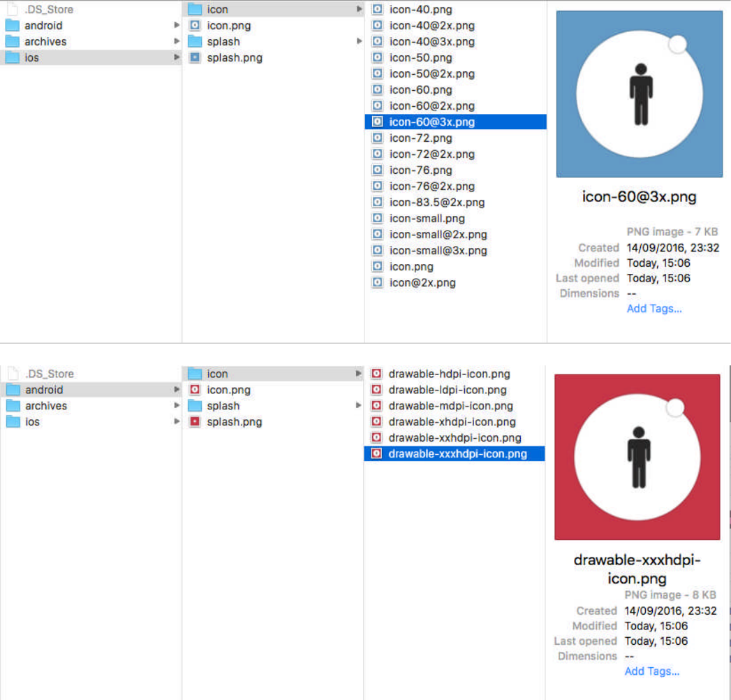Click the red splash.png file icon in bottom window
Viewport: 731px width, 700px height.
195,421
